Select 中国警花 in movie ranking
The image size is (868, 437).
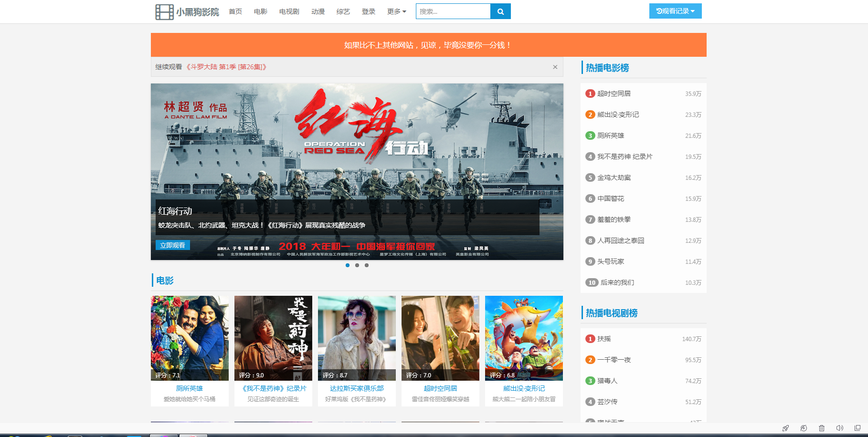click(x=611, y=198)
